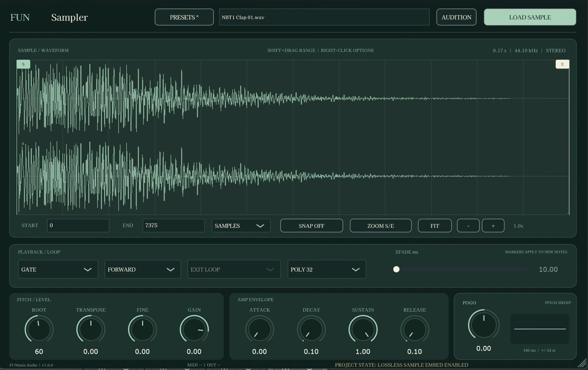
Task: Open the SAMPLES units dropdown
Action: [241, 226]
